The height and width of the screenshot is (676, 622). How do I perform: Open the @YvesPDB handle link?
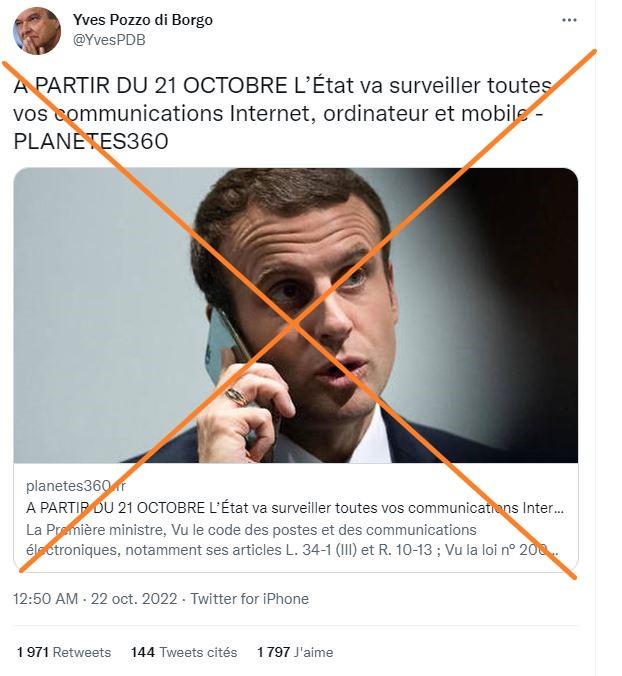[109, 40]
